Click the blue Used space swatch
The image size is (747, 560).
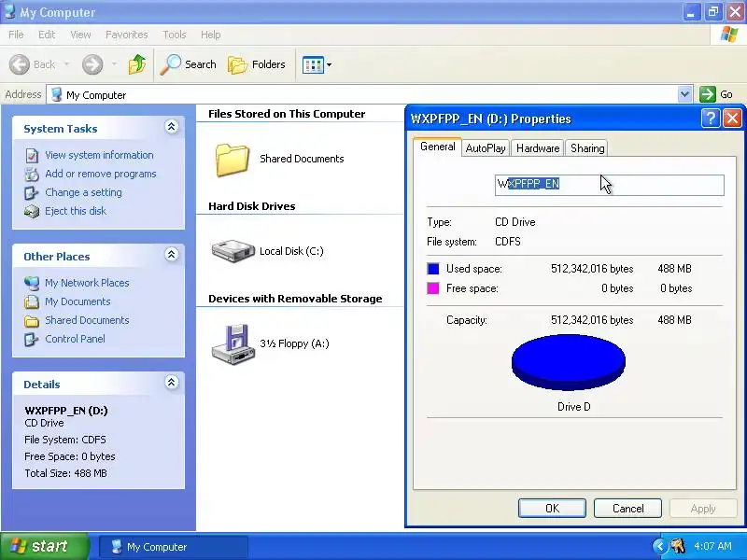[x=433, y=269]
